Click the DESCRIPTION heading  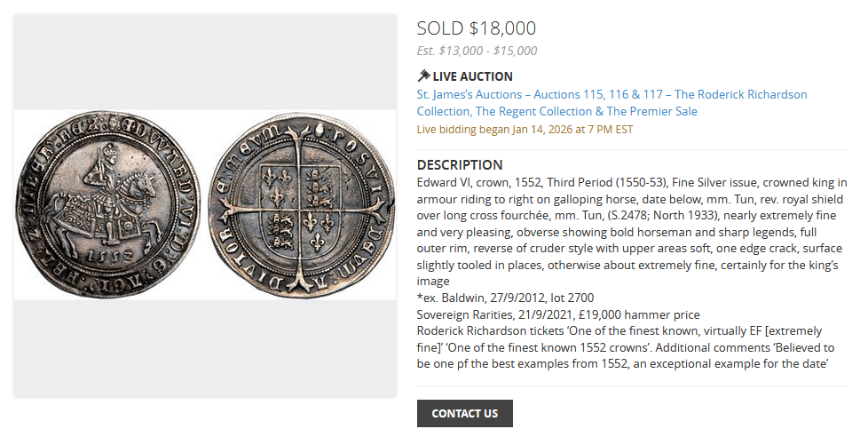coord(460,164)
